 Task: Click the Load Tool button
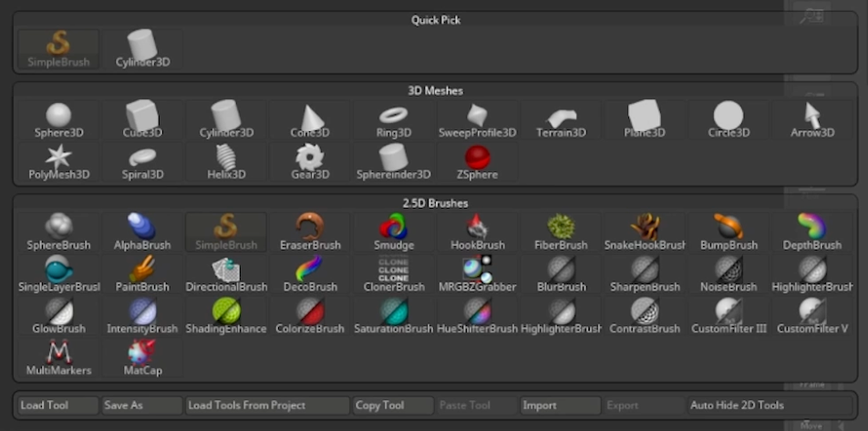(x=58, y=405)
